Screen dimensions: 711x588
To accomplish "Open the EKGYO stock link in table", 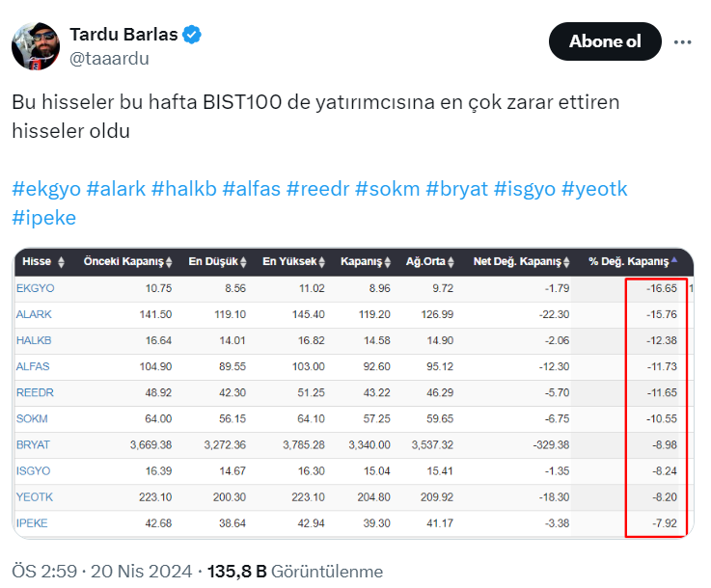I will click(33, 288).
